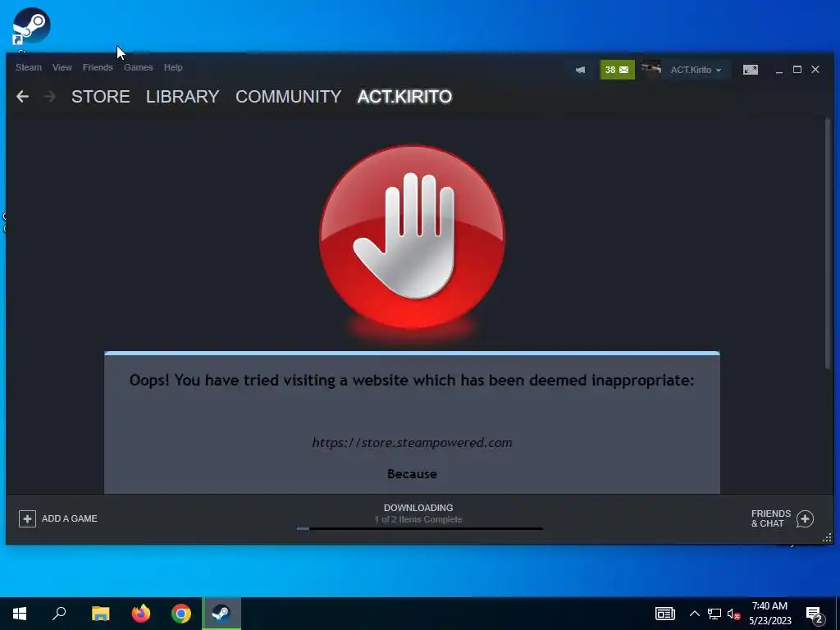Viewport: 840px width, 630px height.
Task: Open the Steam menu
Action: coord(29,67)
